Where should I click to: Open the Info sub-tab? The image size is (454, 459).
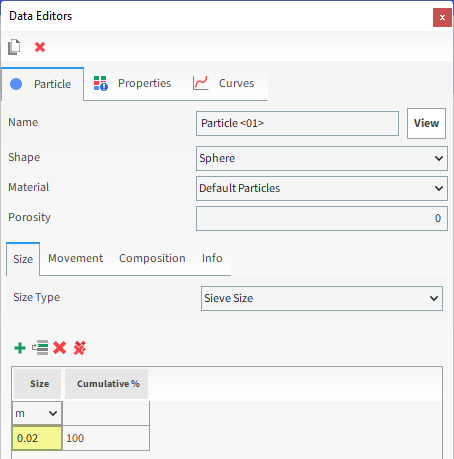[x=212, y=258]
